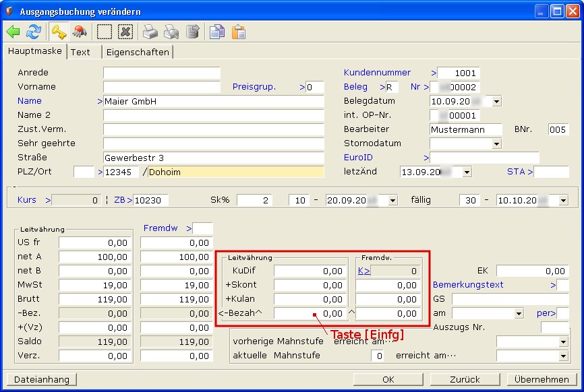
Task: Click the Kundennummer link label
Action: tap(377, 72)
